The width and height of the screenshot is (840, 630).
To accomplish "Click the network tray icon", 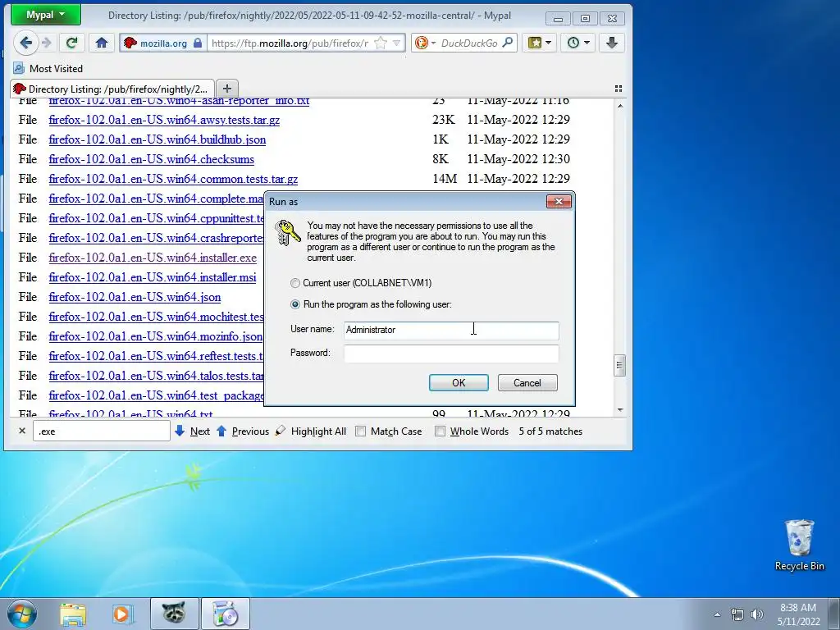I will click(737, 614).
